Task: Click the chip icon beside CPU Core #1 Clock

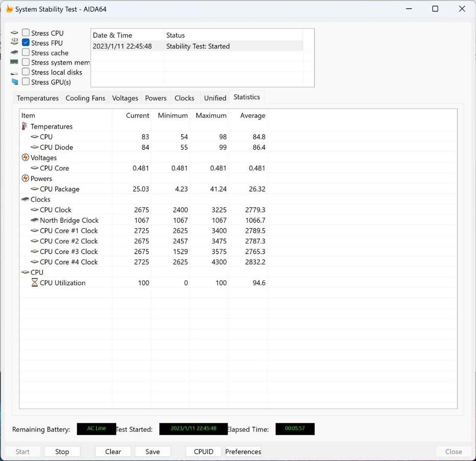Action: point(35,231)
